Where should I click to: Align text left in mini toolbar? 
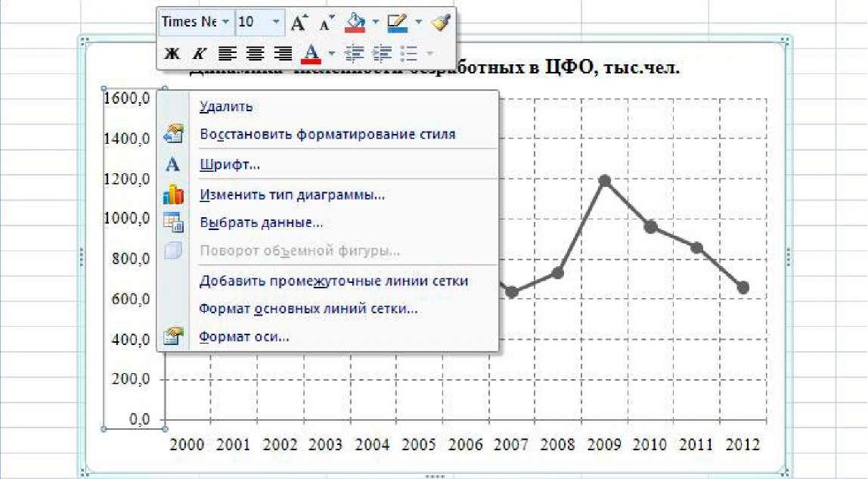pos(227,53)
